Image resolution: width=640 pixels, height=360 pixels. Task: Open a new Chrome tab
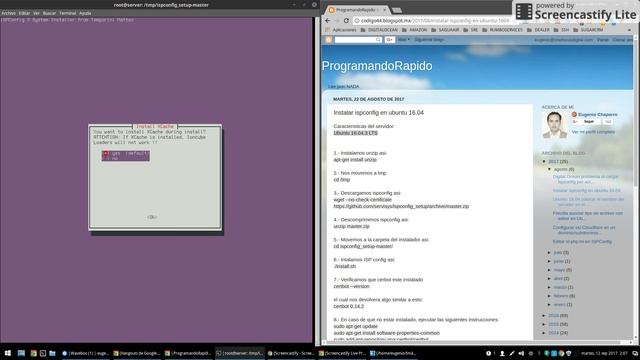[396, 10]
